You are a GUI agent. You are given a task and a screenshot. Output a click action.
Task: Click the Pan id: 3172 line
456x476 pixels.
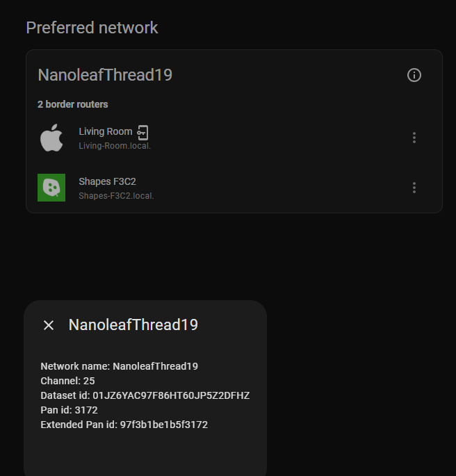(x=70, y=410)
